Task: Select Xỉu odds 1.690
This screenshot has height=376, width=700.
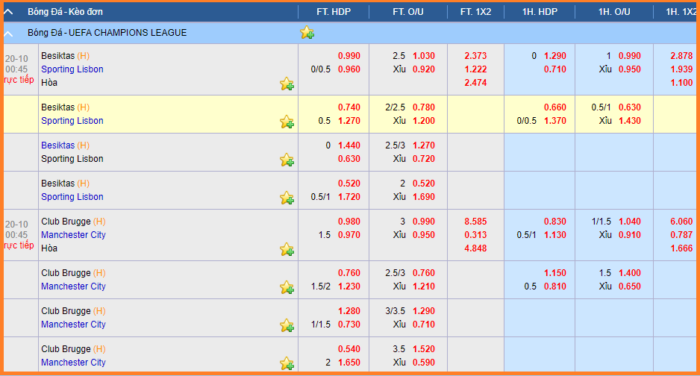Action: pos(424,196)
